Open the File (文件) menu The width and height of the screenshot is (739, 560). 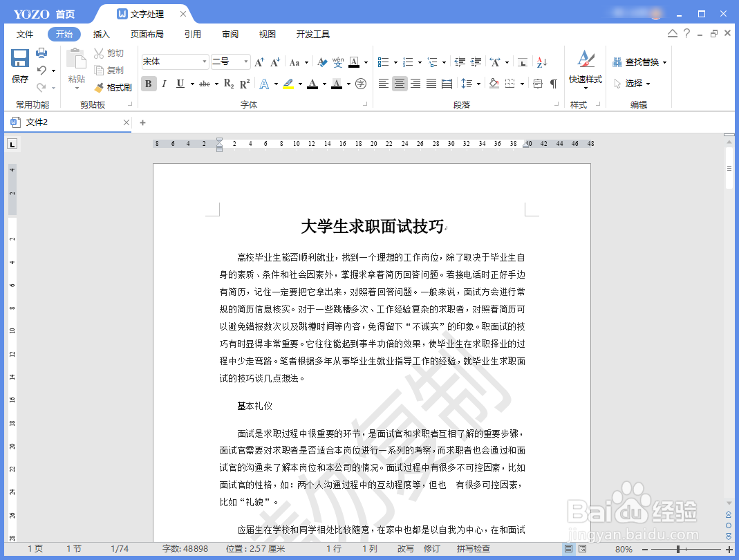[x=24, y=35]
